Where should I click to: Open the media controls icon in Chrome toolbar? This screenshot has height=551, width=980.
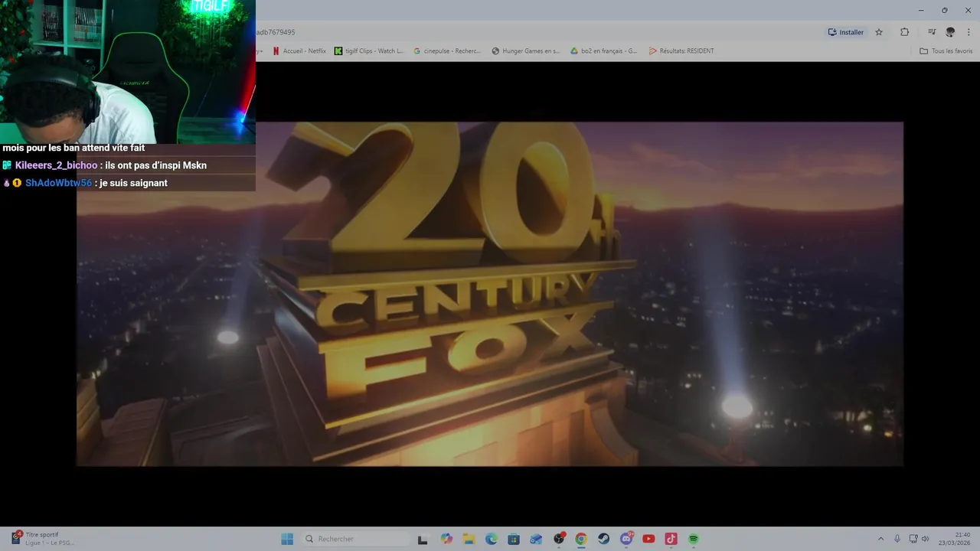[x=932, y=32]
